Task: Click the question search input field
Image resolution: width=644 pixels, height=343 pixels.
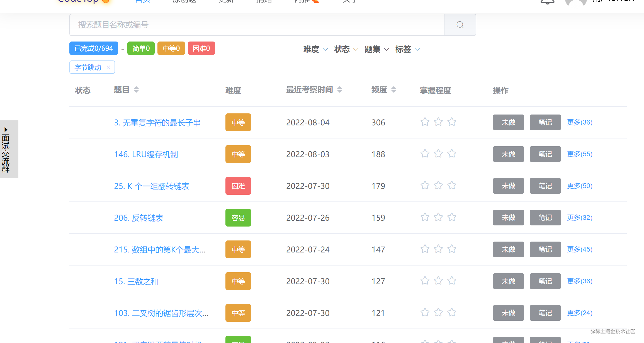Action: coord(251,25)
